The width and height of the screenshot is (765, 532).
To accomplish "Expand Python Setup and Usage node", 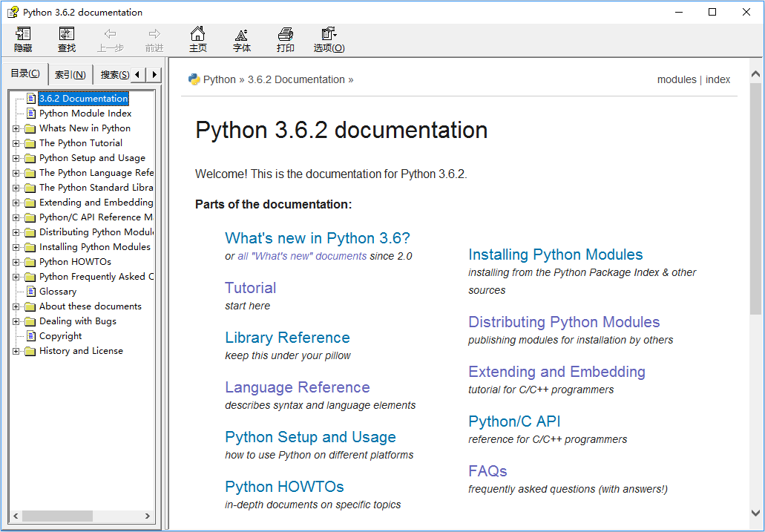I will 16,159.
